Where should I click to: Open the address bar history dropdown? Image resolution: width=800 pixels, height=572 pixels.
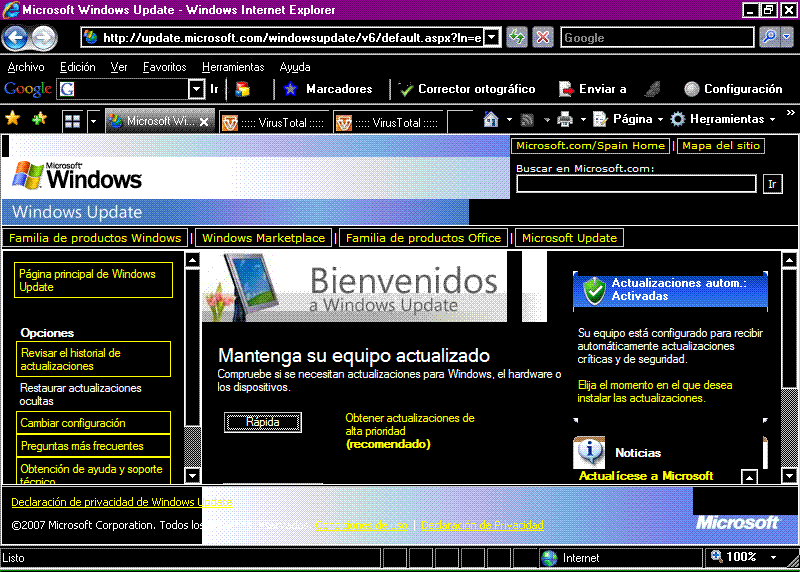491,37
